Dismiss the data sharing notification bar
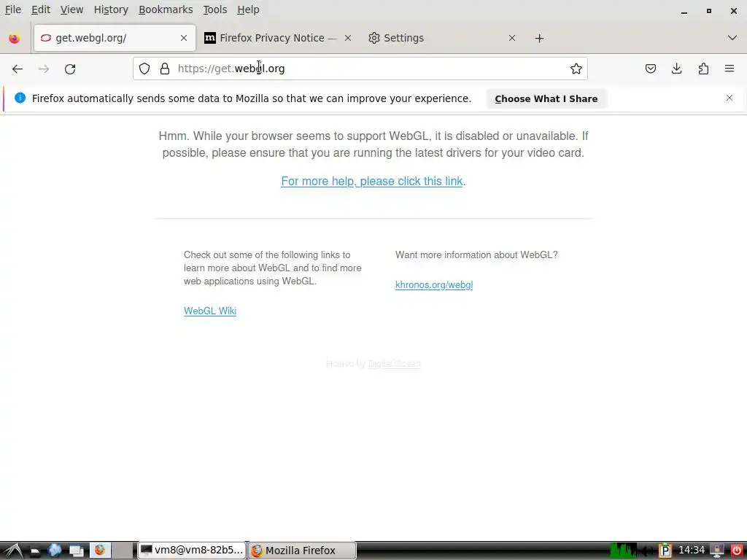 (x=729, y=98)
